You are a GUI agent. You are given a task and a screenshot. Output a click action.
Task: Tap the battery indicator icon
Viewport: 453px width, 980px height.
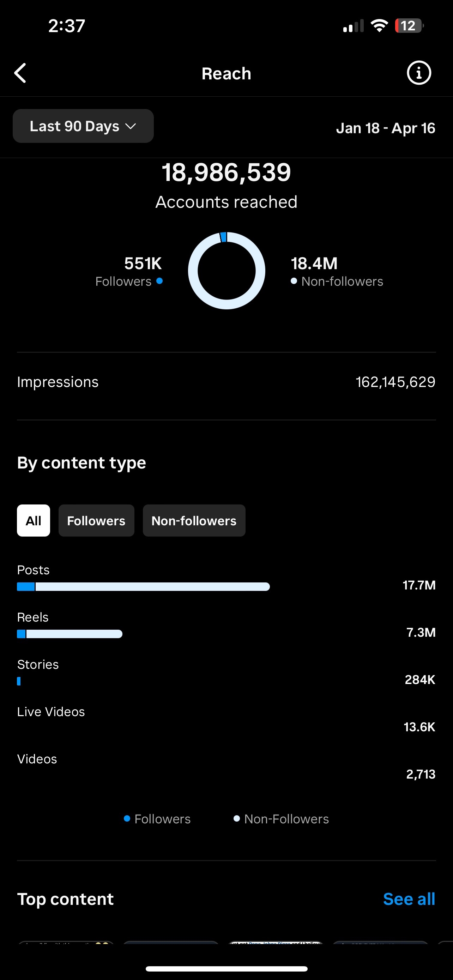click(x=409, y=26)
